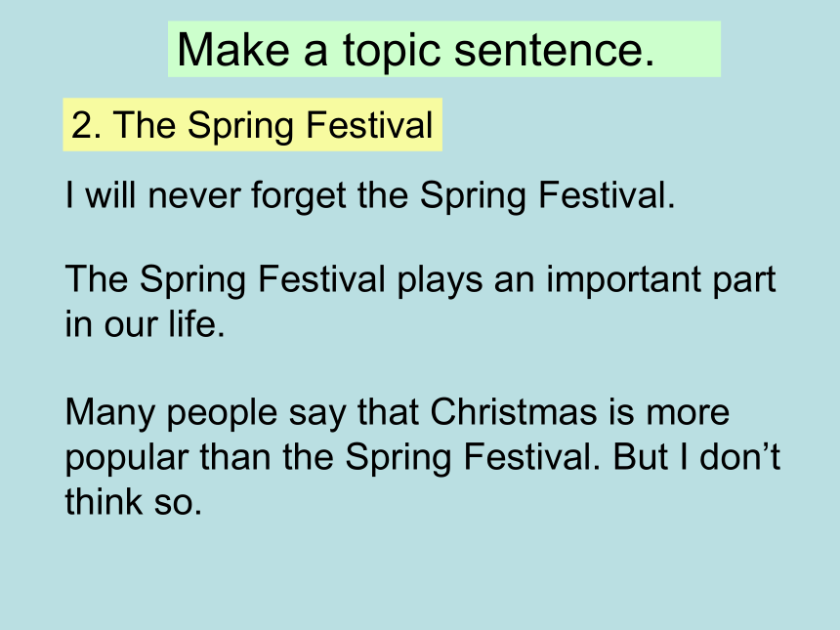Image resolution: width=840 pixels, height=630 pixels.
Task: Click the word "sentence." in the title
Action: 555,51
